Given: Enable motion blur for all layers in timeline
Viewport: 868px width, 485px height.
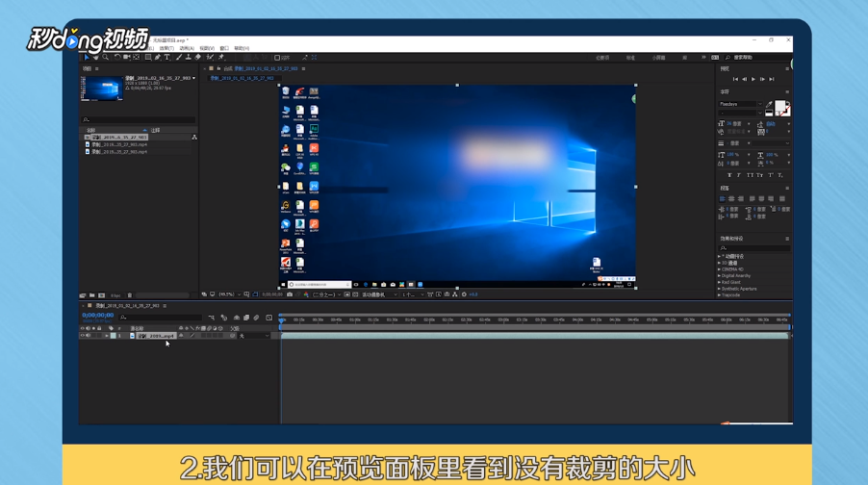Looking at the screenshot, I should (256, 318).
